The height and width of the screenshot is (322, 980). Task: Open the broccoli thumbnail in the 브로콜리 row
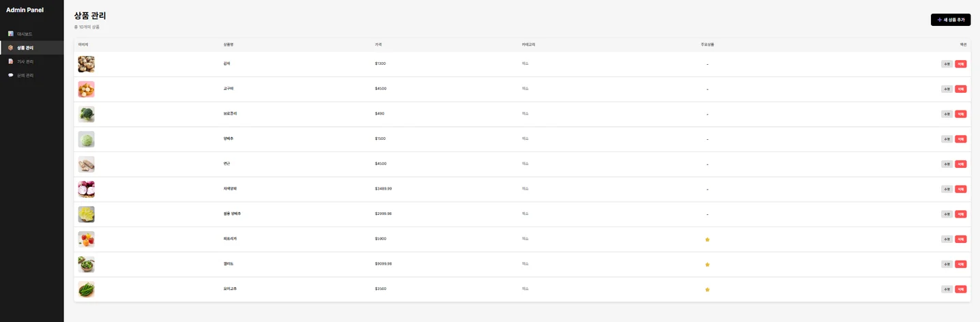86,114
